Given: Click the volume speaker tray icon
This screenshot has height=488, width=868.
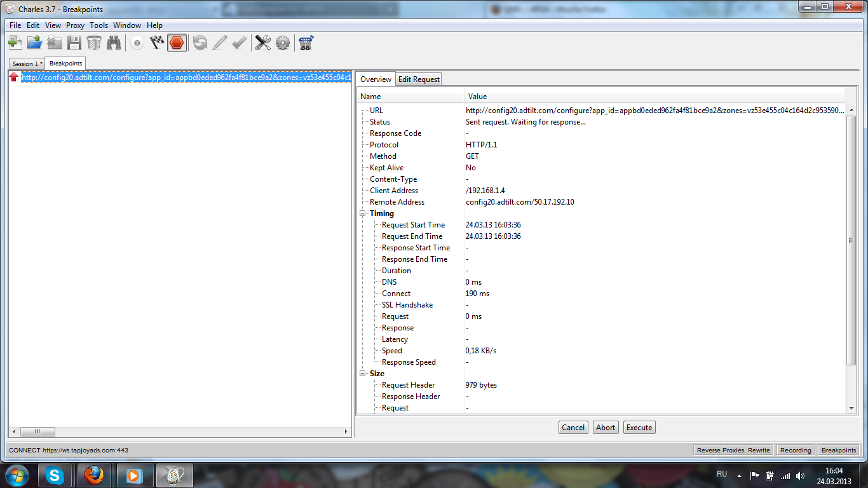Looking at the screenshot, I should tap(801, 475).
